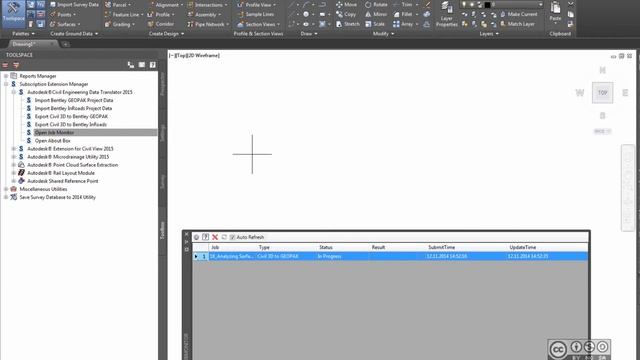Open the Parcel dropdown
The height and width of the screenshot is (360, 640).
point(118,4)
